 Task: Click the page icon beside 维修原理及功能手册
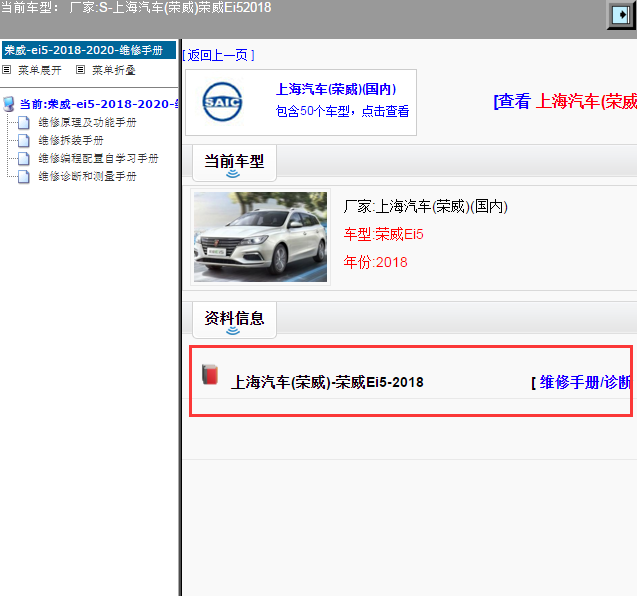(24, 122)
